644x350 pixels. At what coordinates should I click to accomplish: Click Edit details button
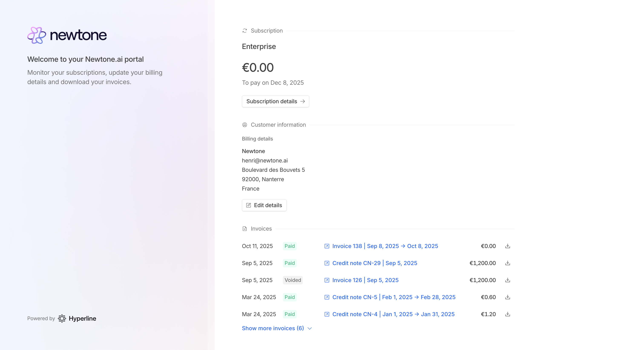[264, 205]
